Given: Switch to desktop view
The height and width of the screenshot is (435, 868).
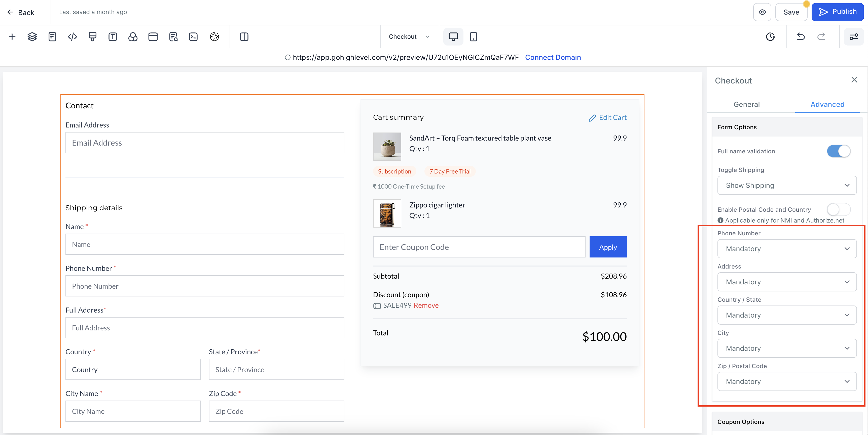Looking at the screenshot, I should 453,37.
